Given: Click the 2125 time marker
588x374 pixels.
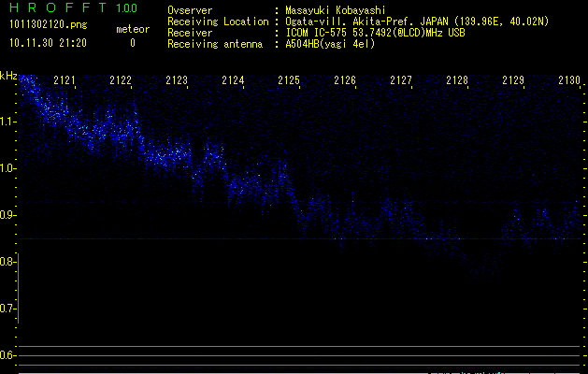Looking at the screenshot, I should pos(289,80).
